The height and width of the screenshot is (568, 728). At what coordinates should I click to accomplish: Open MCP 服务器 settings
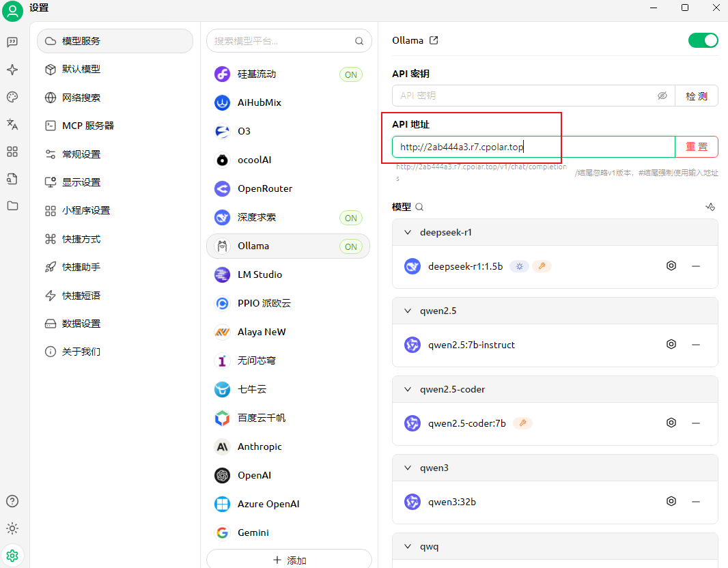(x=115, y=126)
